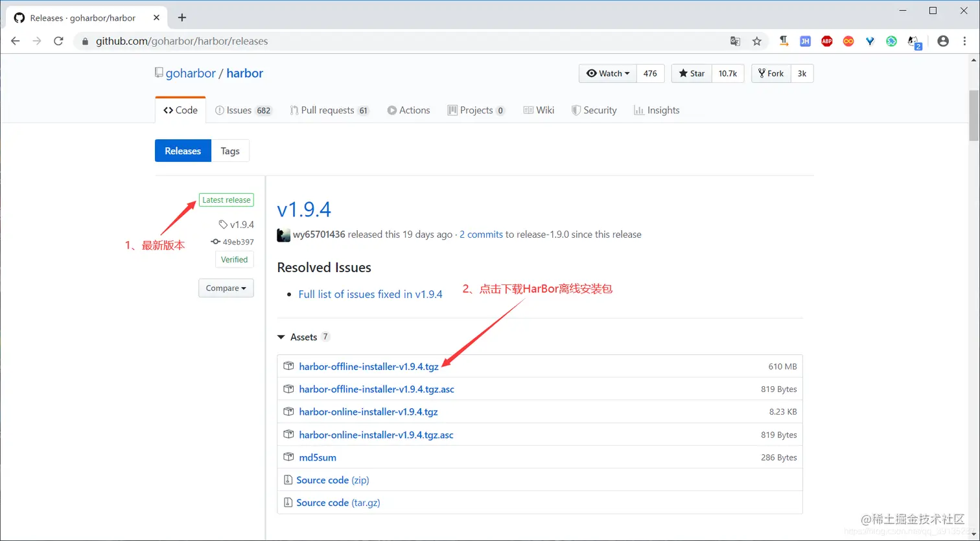Open the 2 commits link
Screen dimensions: 980x541
(x=481, y=235)
